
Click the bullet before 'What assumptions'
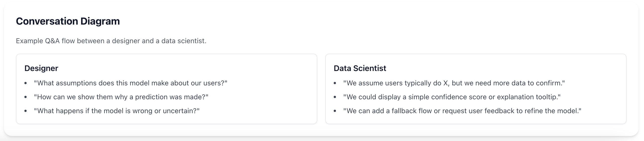point(25,83)
